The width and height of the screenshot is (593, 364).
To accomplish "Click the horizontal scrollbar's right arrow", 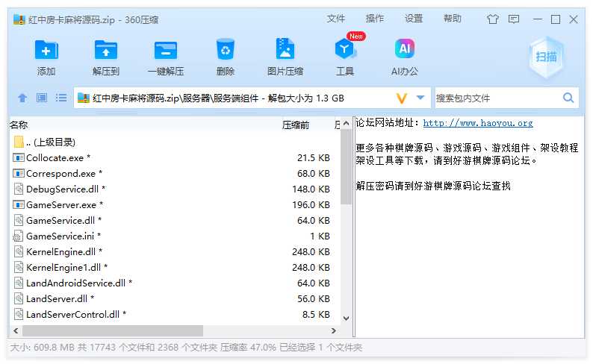I will pyautogui.click(x=333, y=330).
